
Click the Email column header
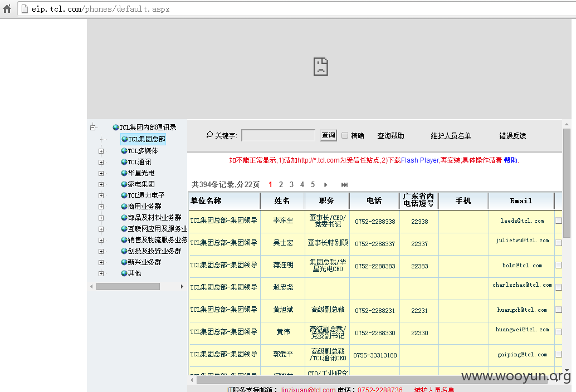pos(521,201)
